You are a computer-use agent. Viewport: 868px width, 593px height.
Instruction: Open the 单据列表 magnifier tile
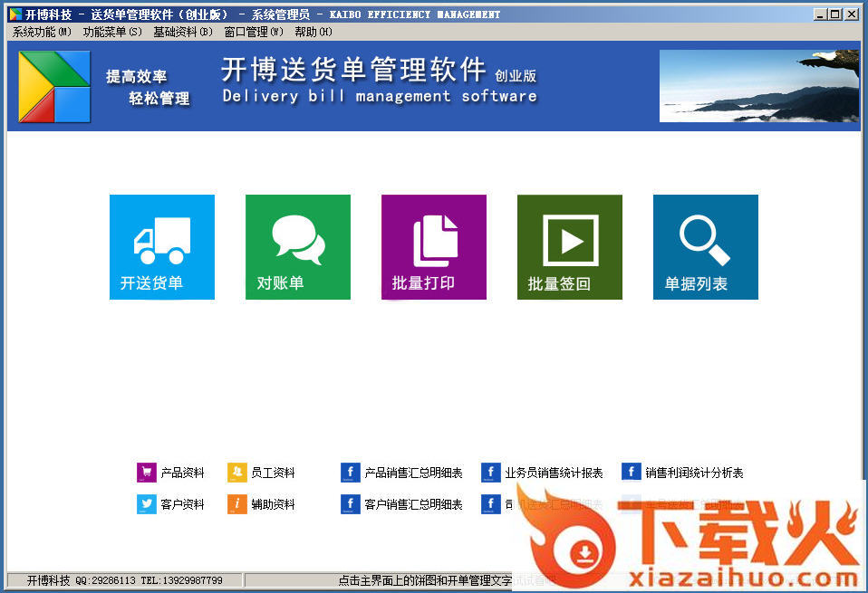705,246
